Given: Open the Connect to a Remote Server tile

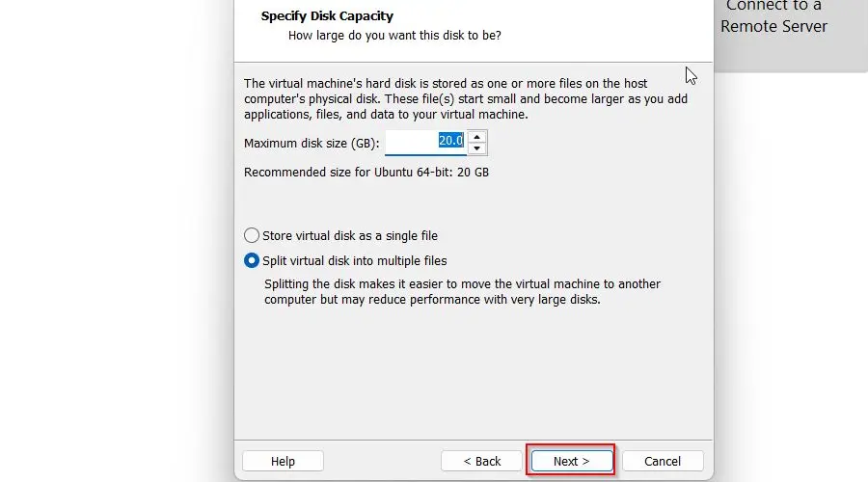Looking at the screenshot, I should coord(773,19).
